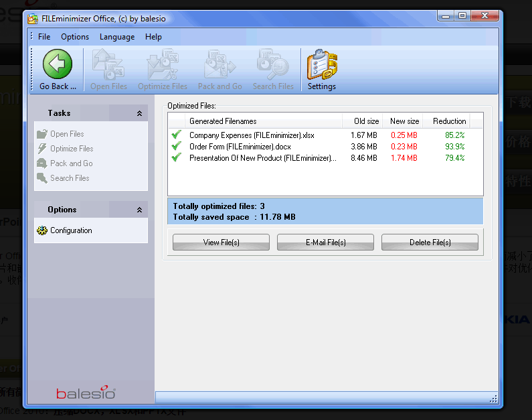The height and width of the screenshot is (420, 532).
Task: Click the FILEminimizer app icon in title bar
Action: pos(33,19)
